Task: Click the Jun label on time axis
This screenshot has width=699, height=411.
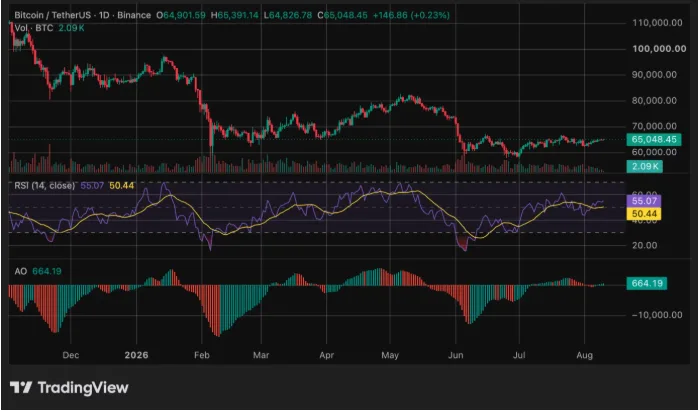Action: 456,355
